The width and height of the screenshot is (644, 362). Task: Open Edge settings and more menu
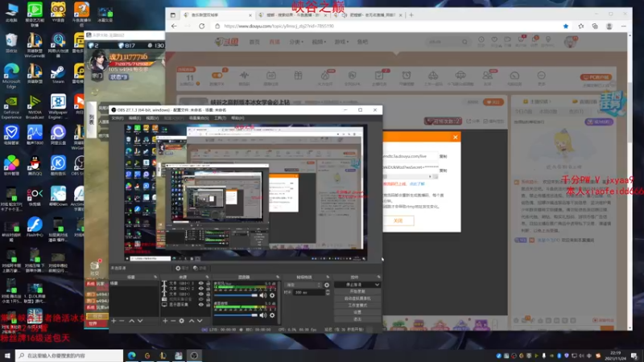point(624,26)
